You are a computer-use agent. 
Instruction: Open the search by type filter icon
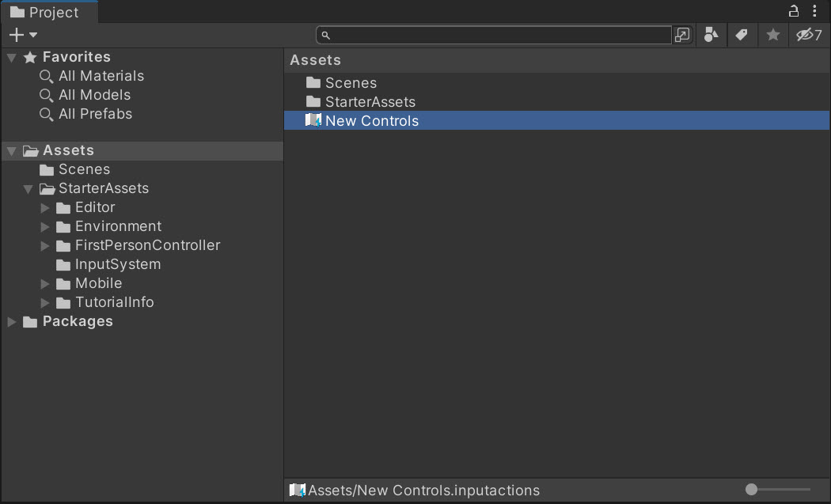pos(711,35)
